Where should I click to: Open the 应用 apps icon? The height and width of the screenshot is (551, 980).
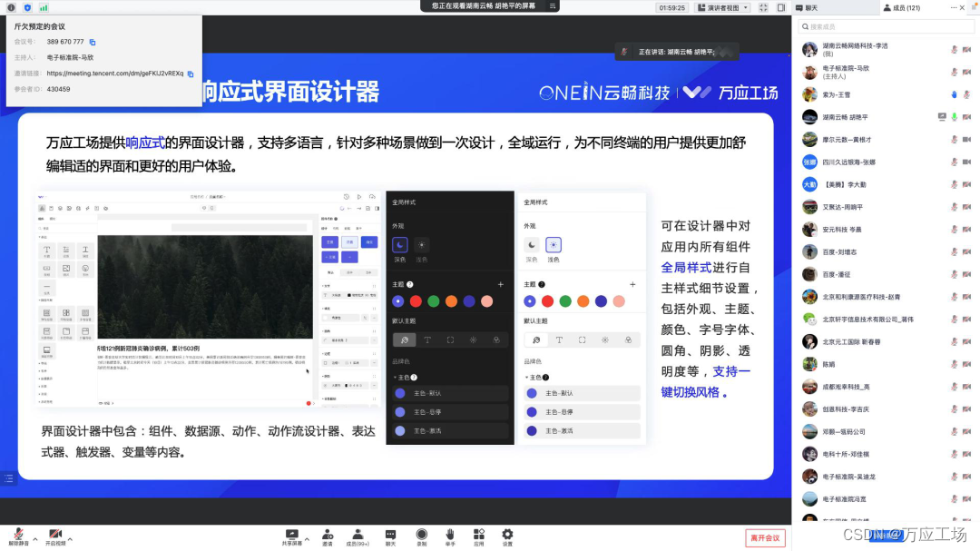click(479, 534)
